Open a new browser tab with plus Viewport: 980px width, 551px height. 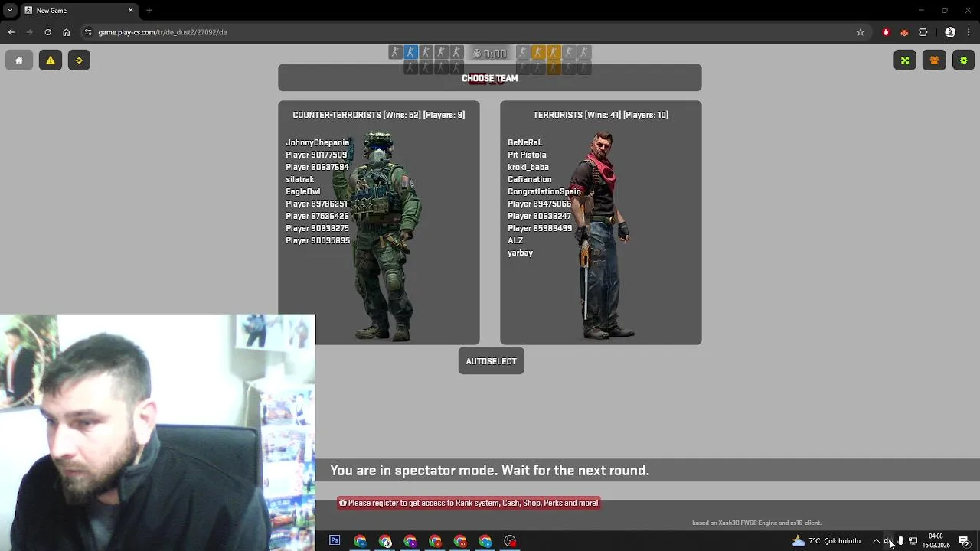149,10
